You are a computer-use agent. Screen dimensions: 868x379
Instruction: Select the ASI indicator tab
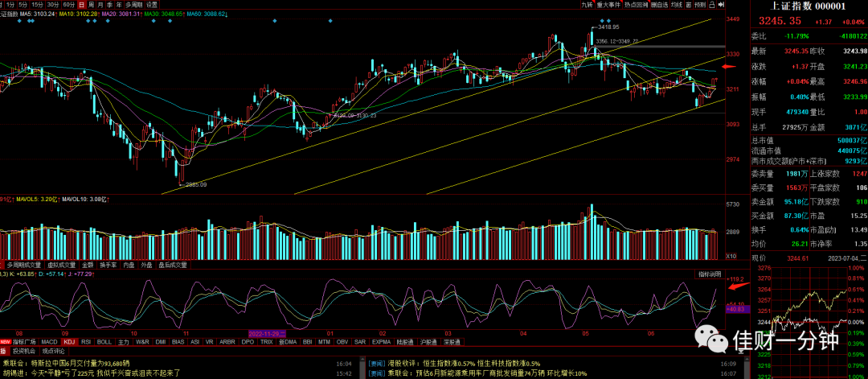[x=194, y=342]
